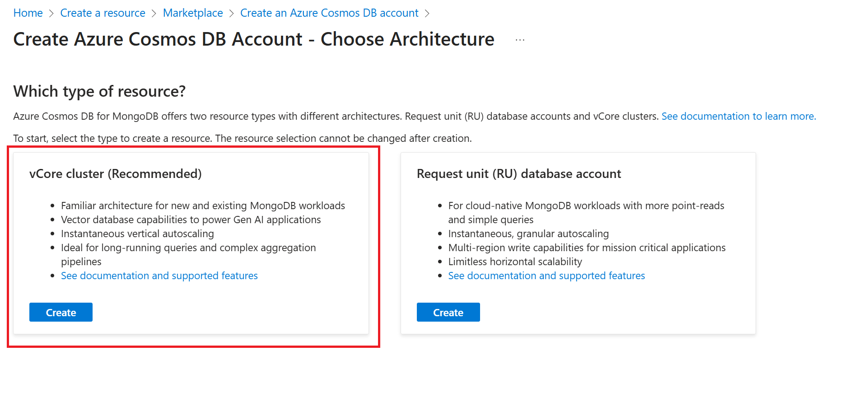Click the page title Create Azure Cosmos DB Account
The image size is (868, 393).
point(254,39)
